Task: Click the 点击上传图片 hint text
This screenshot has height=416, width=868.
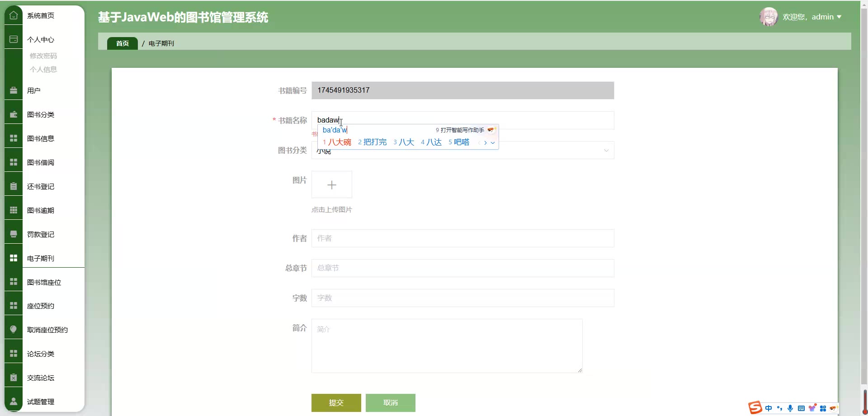Action: click(331, 209)
